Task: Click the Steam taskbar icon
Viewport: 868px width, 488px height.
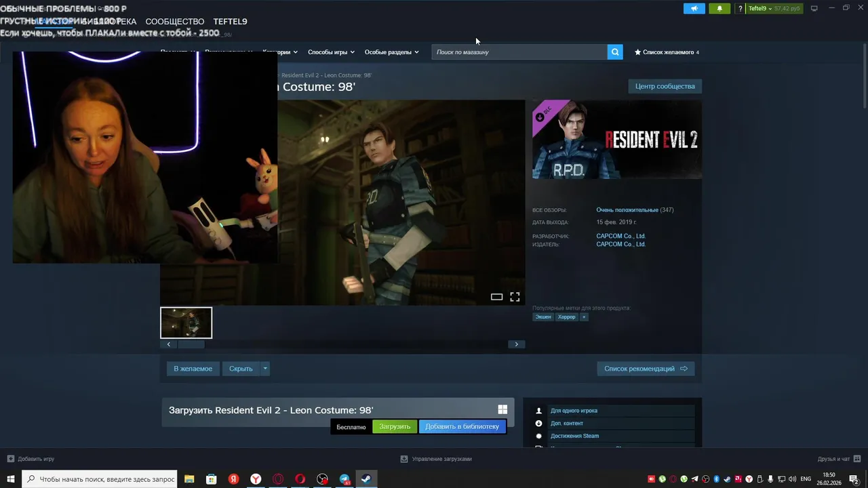Action: (366, 479)
